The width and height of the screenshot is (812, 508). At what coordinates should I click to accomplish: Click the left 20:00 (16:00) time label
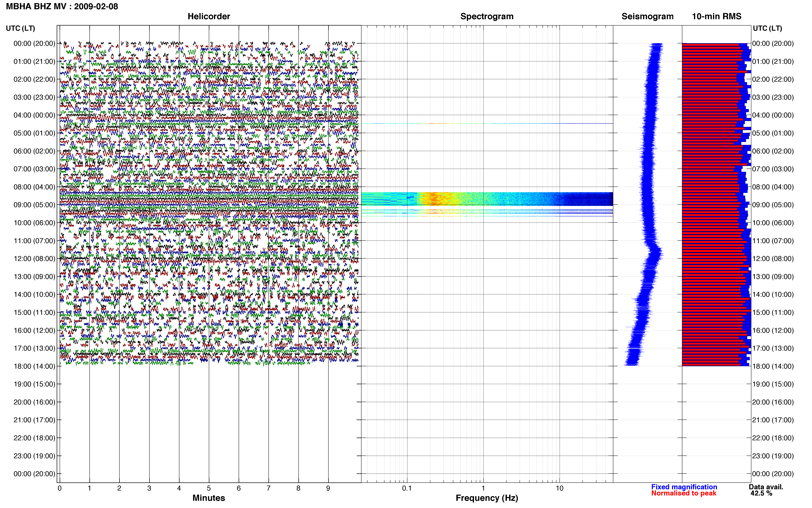(x=34, y=402)
